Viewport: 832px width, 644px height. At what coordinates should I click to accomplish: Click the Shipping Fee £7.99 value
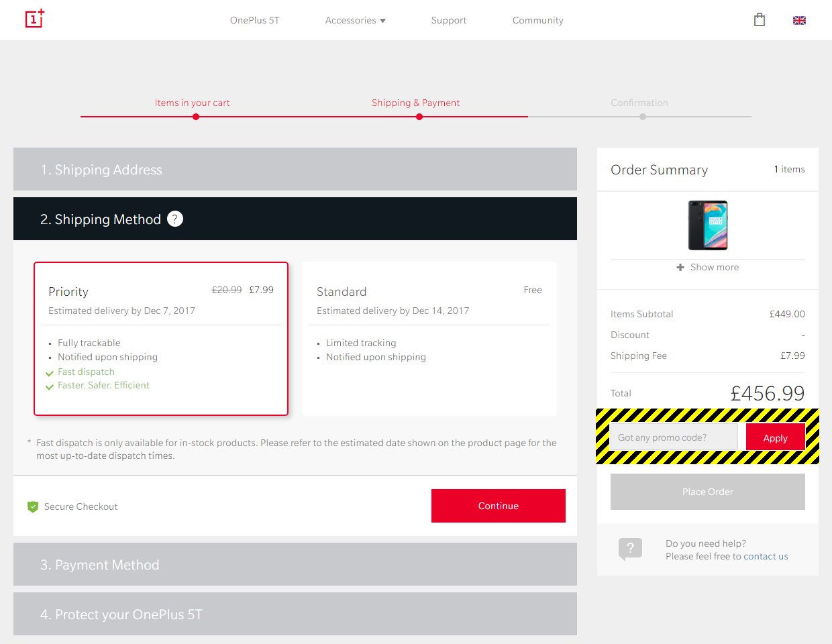click(x=792, y=356)
